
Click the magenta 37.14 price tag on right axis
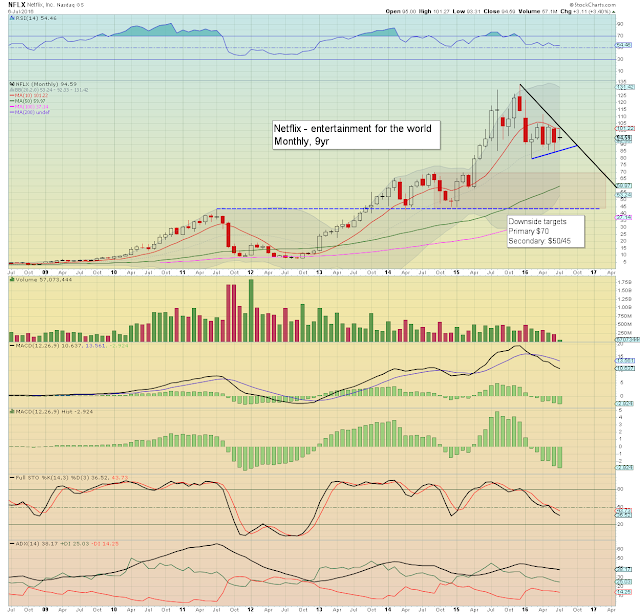coord(624,217)
